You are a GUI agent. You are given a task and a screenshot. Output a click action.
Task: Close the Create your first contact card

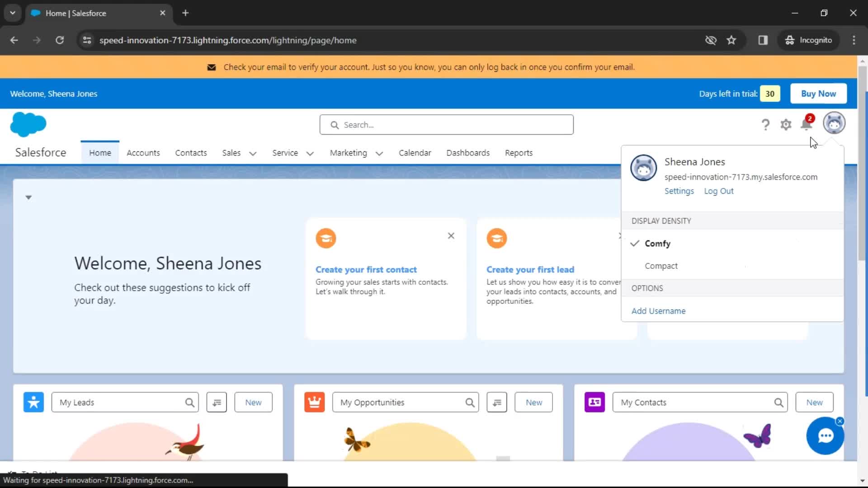point(451,236)
